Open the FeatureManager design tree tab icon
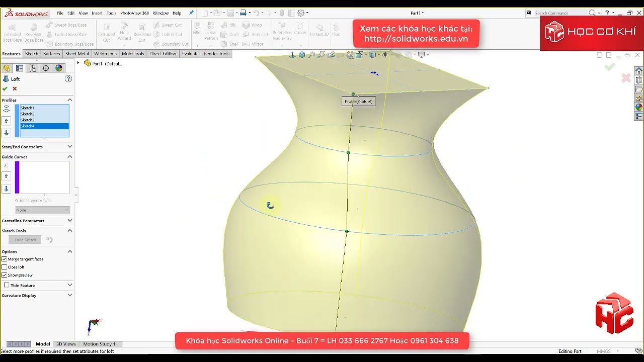The image size is (644, 362). pyautogui.click(x=7, y=68)
